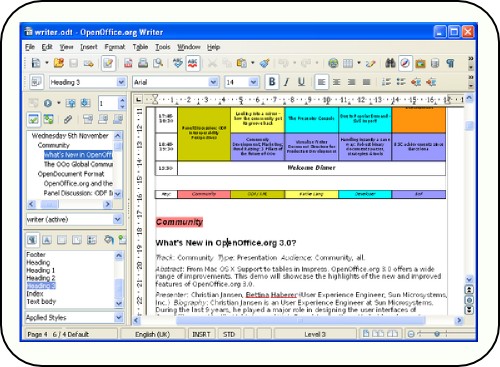Open the 'Applied Styles' filter dropdown
This screenshot has height=367, width=500.
pos(119,318)
